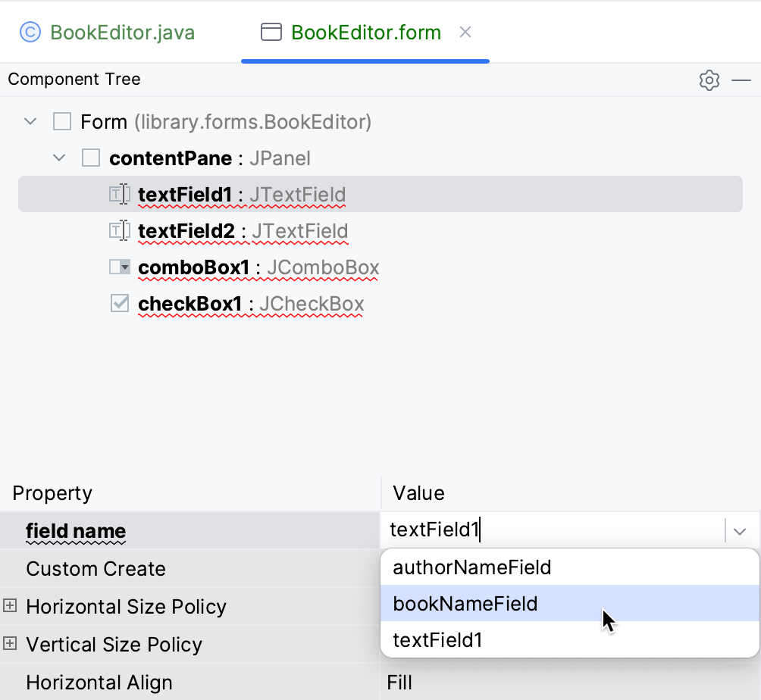This screenshot has height=700, width=761.
Task: Click the JComboBox icon beside comboBox1
Action: tap(119, 267)
